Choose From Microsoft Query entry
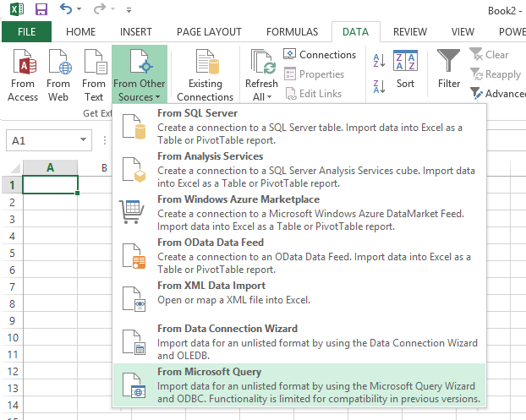Image resolution: width=526 pixels, height=420 pixels. (x=299, y=385)
